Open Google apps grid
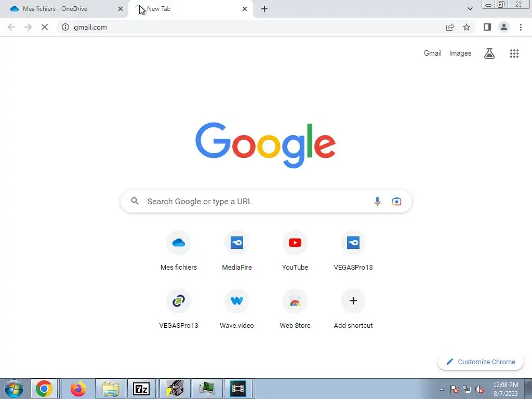Screen dimensions: 532x399 (514, 54)
